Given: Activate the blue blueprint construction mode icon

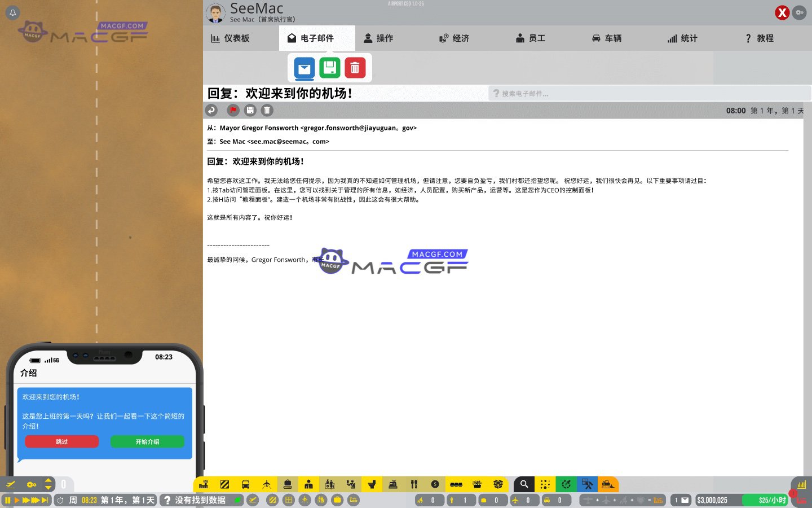Looking at the screenshot, I should [x=588, y=484].
